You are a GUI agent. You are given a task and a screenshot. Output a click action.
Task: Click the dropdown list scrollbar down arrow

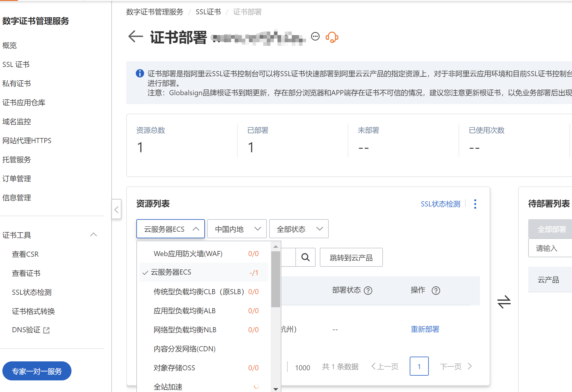pyautogui.click(x=276, y=389)
